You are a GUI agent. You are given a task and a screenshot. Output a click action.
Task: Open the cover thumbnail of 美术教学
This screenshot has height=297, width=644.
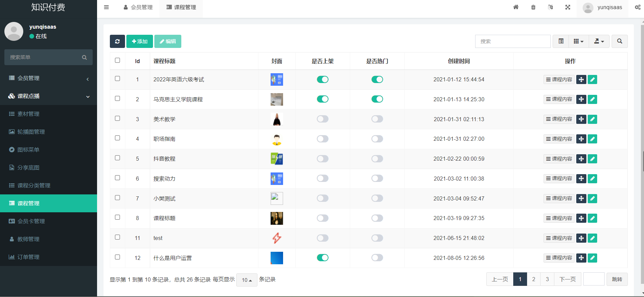pos(277,119)
